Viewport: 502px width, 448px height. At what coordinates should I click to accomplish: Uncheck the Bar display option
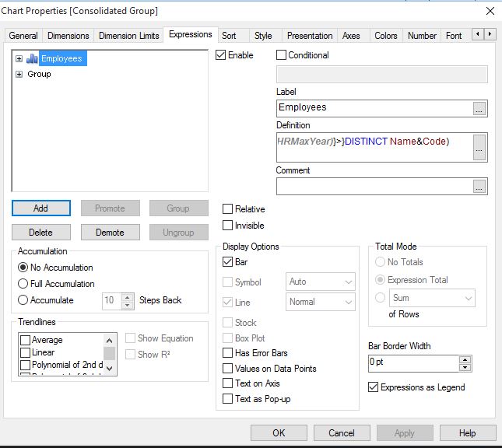pyautogui.click(x=227, y=262)
